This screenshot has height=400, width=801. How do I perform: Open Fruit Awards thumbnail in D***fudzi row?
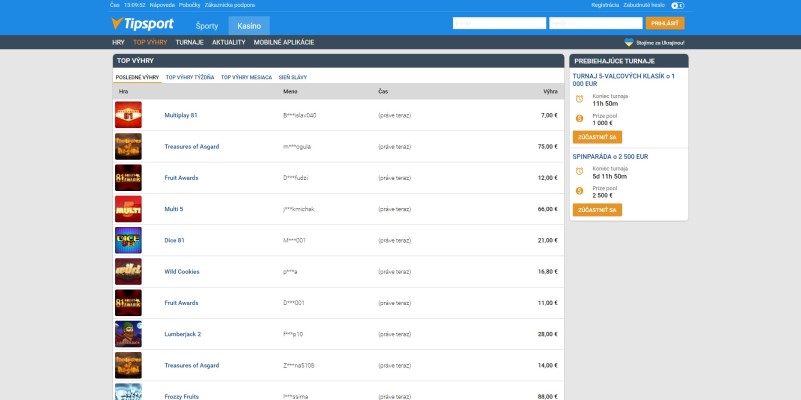128,178
